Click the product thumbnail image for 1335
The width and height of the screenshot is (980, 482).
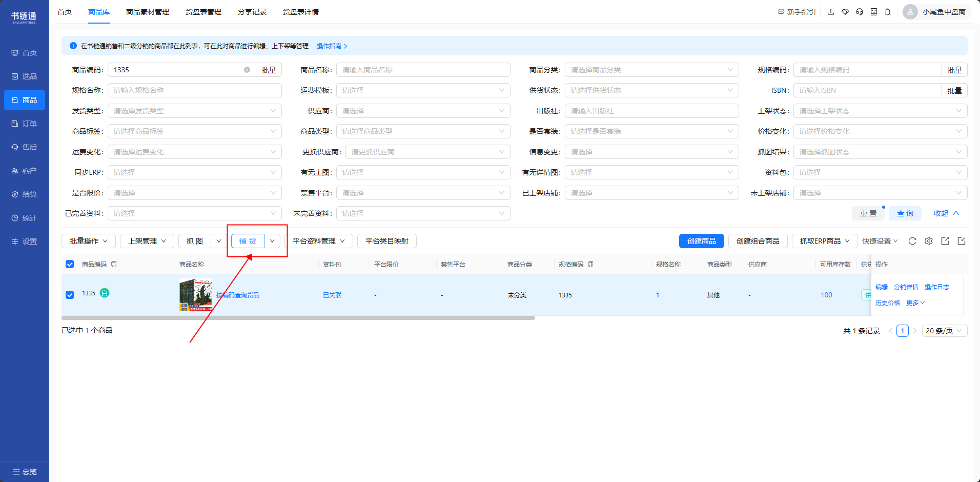click(196, 295)
